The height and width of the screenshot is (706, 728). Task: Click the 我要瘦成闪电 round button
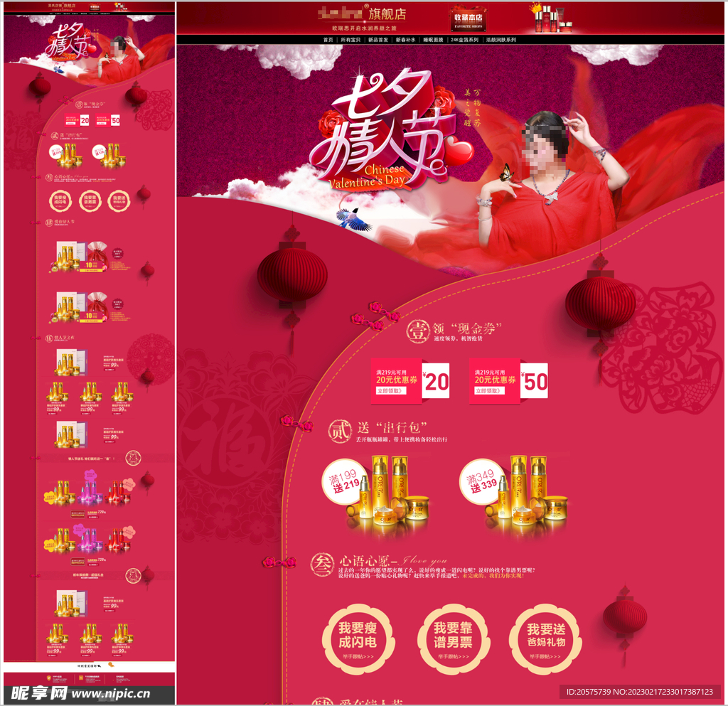[358, 638]
